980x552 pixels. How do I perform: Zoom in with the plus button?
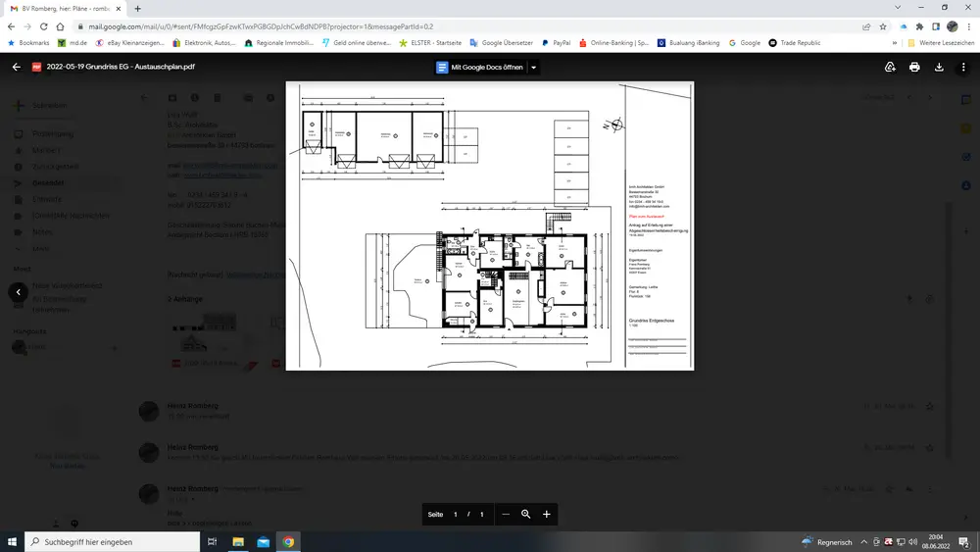pyautogui.click(x=547, y=514)
